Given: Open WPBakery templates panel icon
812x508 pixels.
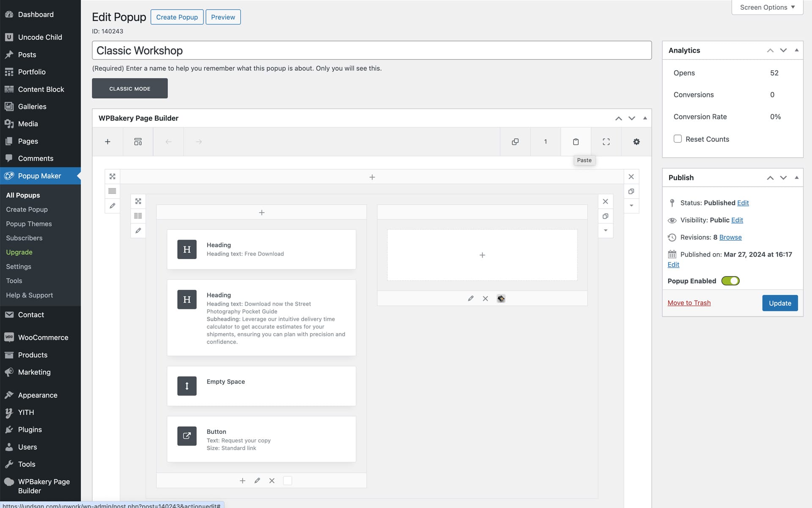Looking at the screenshot, I should pos(138,142).
